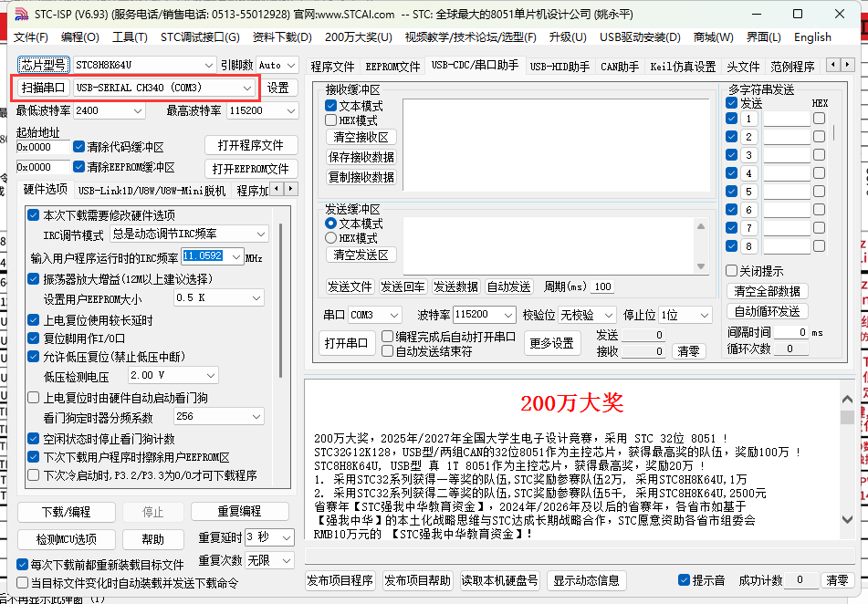Enable HEX模式 checkbox in receive buffer
This screenshot has width=868, height=604.
point(331,120)
